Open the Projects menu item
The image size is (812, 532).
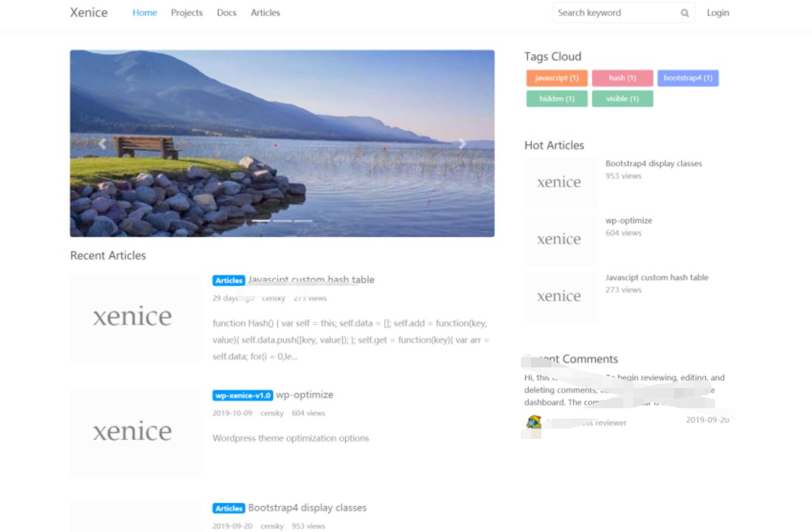(x=186, y=13)
